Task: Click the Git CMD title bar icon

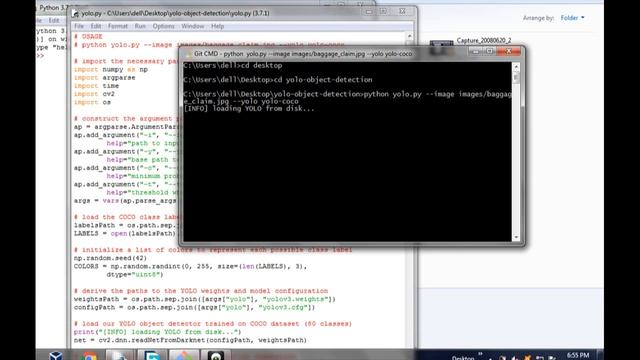Action: pyautogui.click(x=188, y=54)
